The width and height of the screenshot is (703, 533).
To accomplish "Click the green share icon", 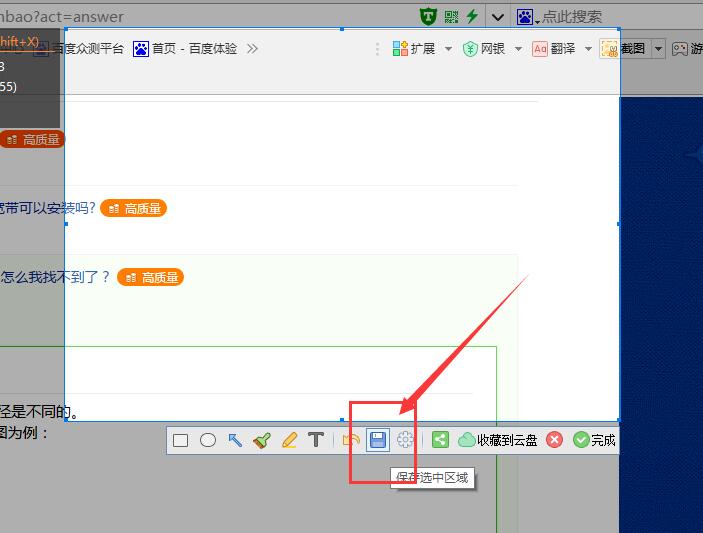I will pos(440,440).
